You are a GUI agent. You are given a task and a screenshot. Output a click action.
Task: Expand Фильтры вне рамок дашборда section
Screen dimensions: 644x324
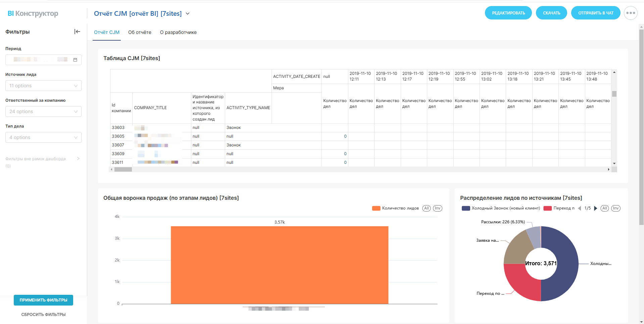[78, 158]
